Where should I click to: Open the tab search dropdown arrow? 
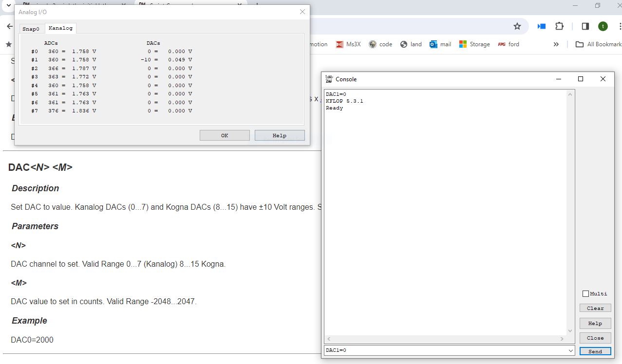tap(8, 5)
